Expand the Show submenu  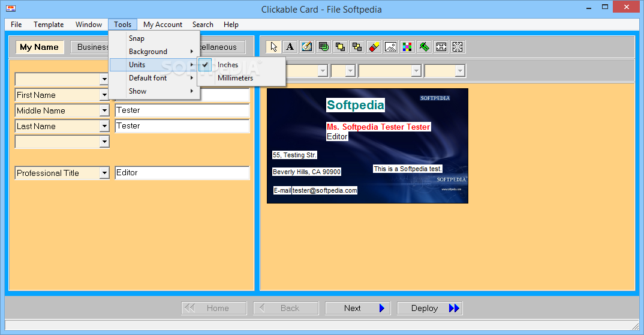click(155, 91)
